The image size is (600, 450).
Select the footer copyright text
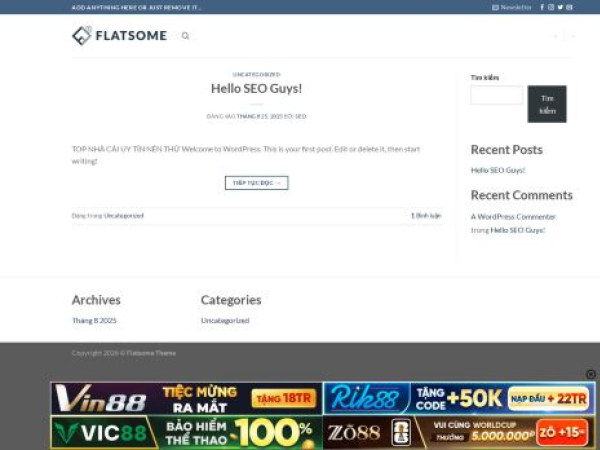(124, 353)
